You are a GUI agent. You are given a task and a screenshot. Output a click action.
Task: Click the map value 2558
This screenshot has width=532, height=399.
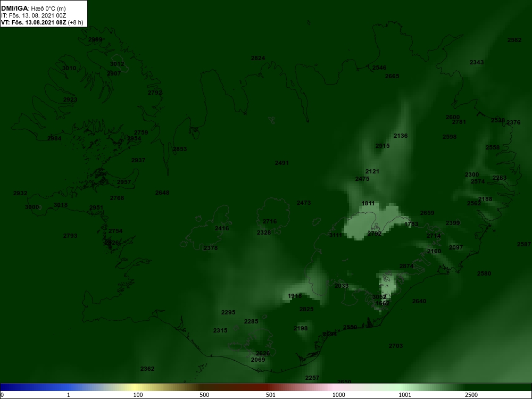pos(492,147)
